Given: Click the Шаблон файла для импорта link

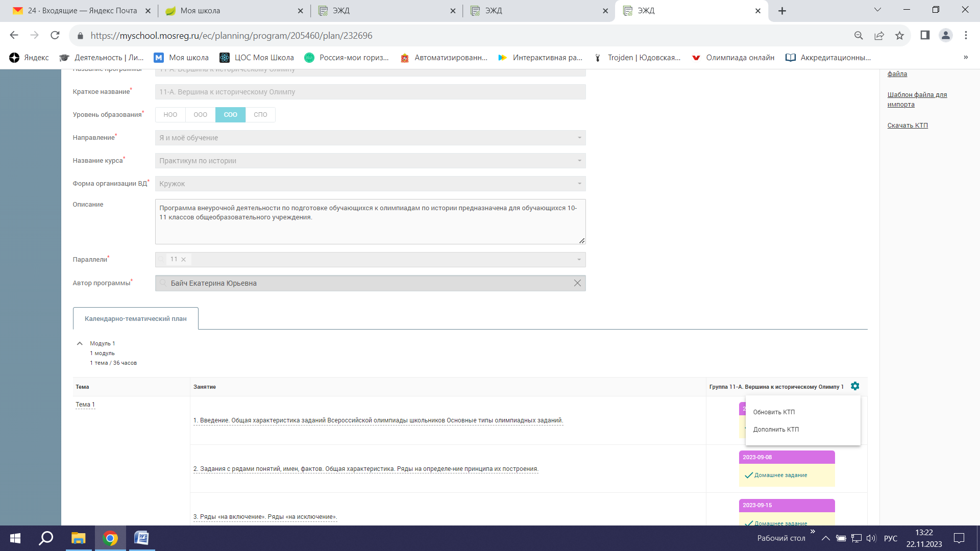Looking at the screenshot, I should pyautogui.click(x=917, y=99).
